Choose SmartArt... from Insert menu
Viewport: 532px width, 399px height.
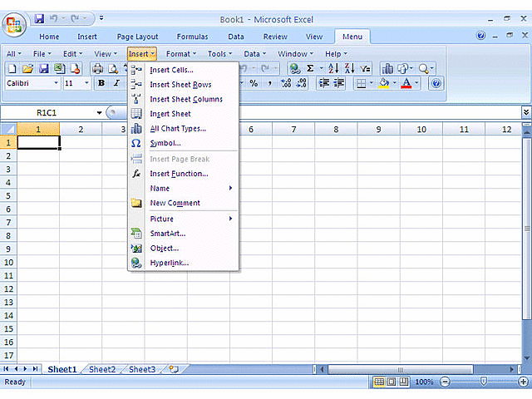[184, 234]
